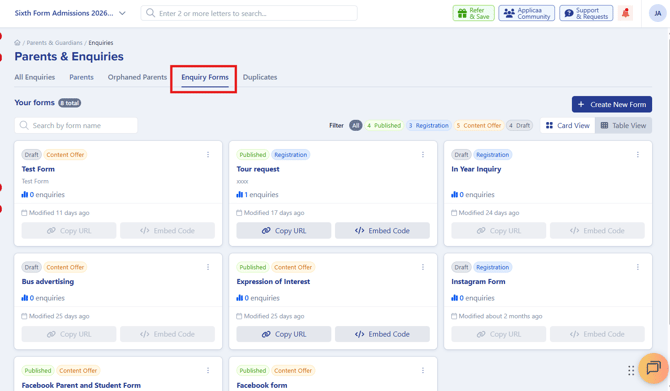Get embed code for Tour request form

(x=382, y=231)
